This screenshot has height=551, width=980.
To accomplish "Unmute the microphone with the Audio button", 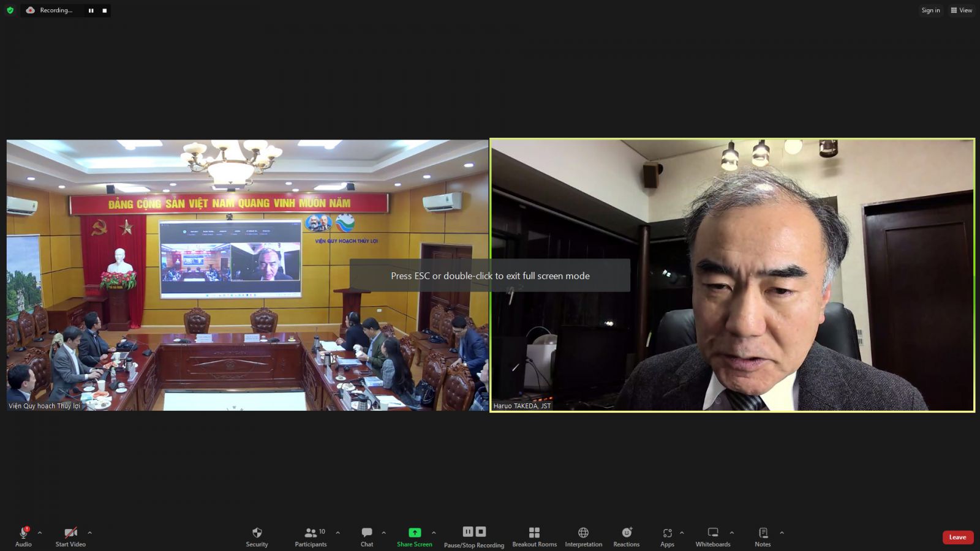I will pos(23,536).
